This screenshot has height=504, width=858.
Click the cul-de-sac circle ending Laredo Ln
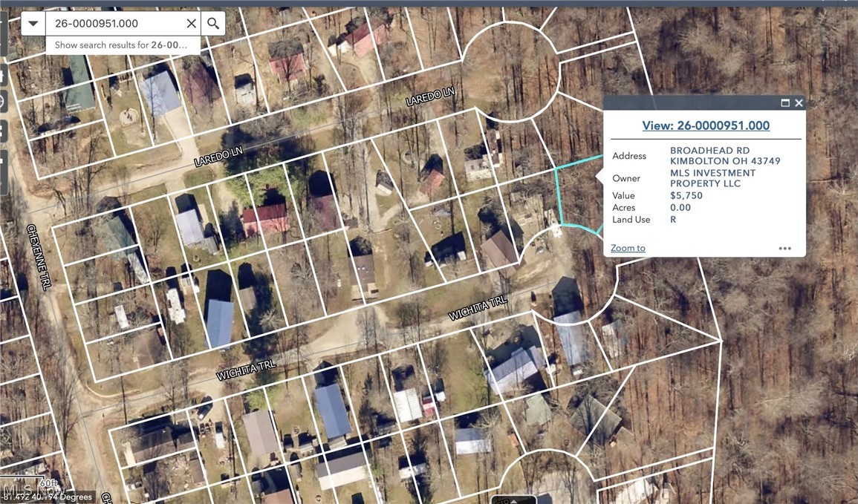(x=510, y=72)
